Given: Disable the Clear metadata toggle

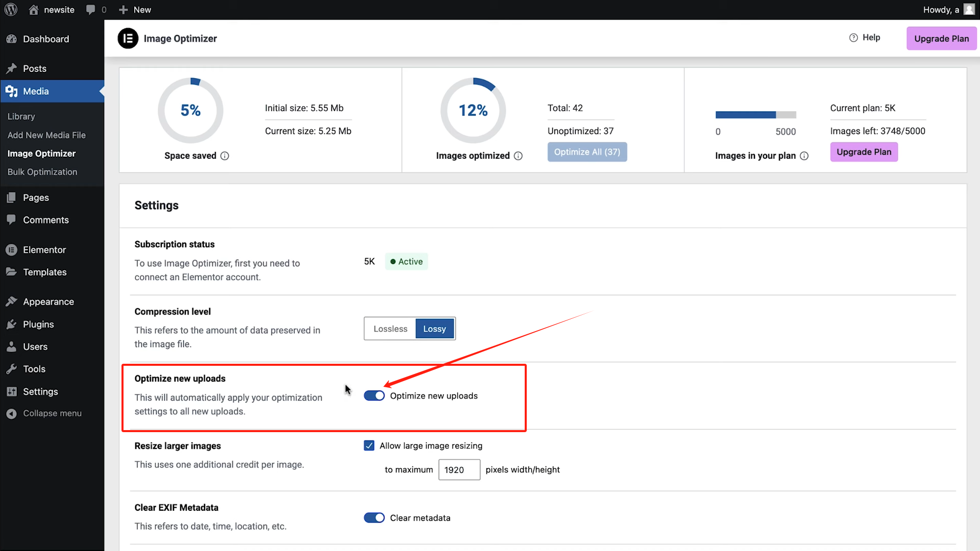Looking at the screenshot, I should (x=374, y=517).
